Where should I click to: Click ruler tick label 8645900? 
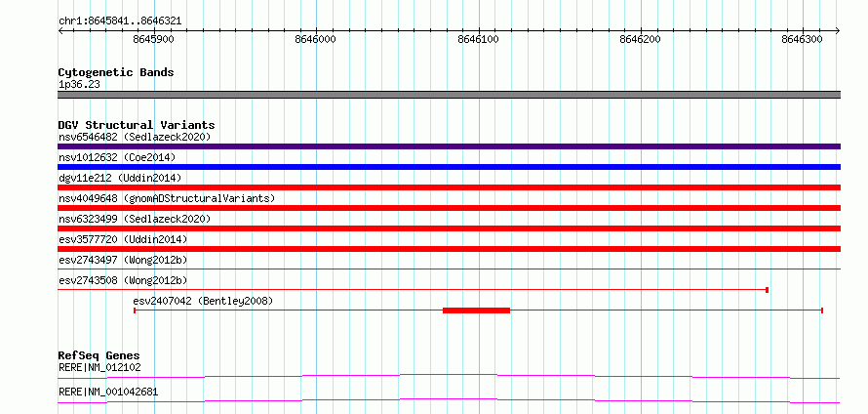coord(153,39)
